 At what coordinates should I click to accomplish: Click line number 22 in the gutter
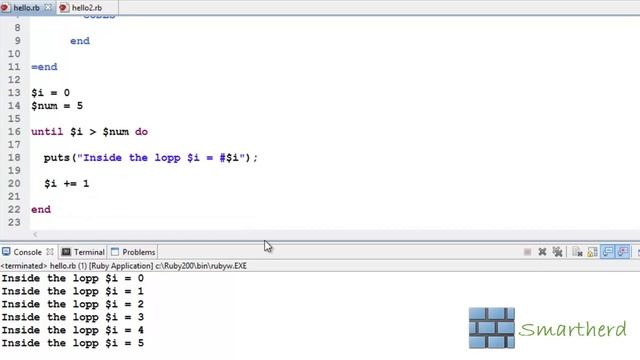(x=14, y=209)
